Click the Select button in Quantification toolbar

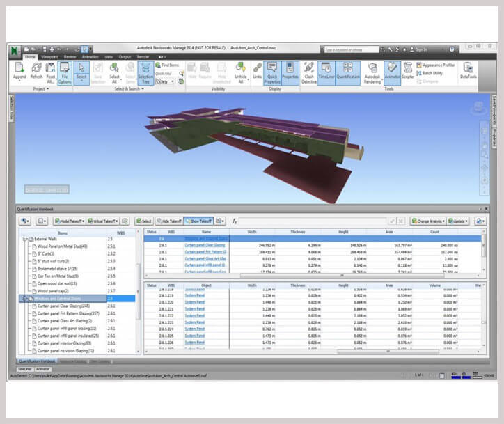coord(143,221)
